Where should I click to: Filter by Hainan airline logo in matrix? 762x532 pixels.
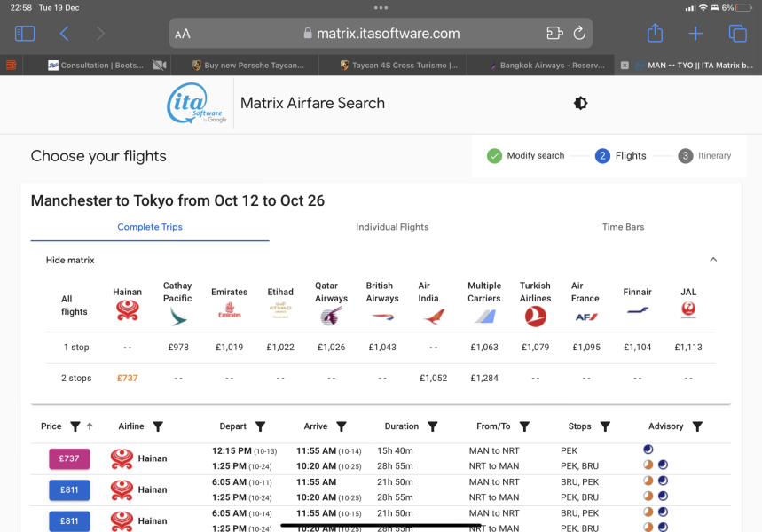click(128, 310)
